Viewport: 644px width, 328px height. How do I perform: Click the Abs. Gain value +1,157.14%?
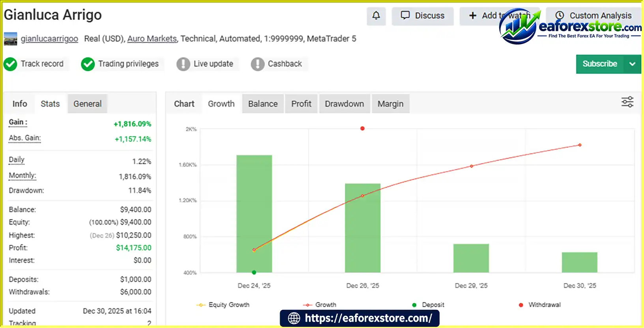click(x=133, y=139)
